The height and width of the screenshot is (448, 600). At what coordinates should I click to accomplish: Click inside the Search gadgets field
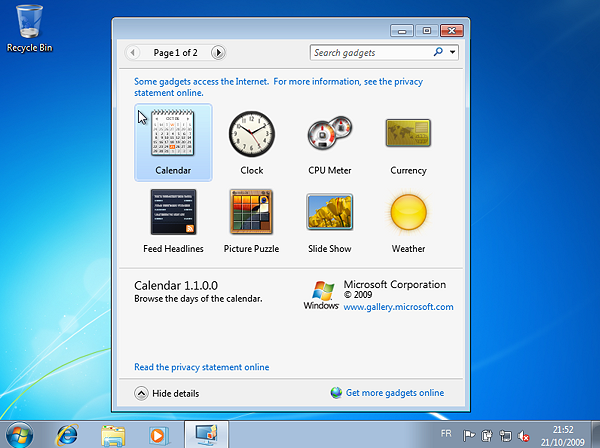(x=369, y=52)
